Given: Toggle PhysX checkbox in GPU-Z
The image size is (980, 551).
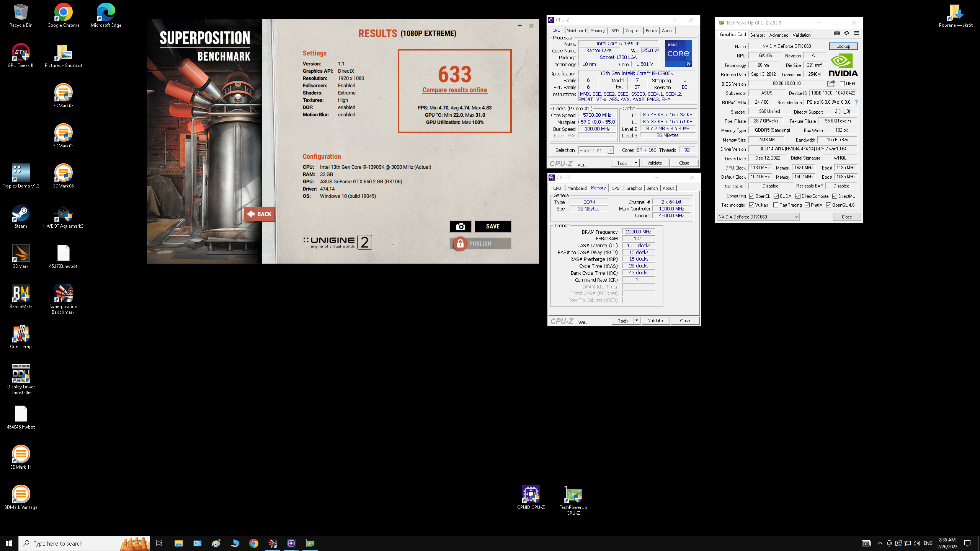Looking at the screenshot, I should (807, 205).
